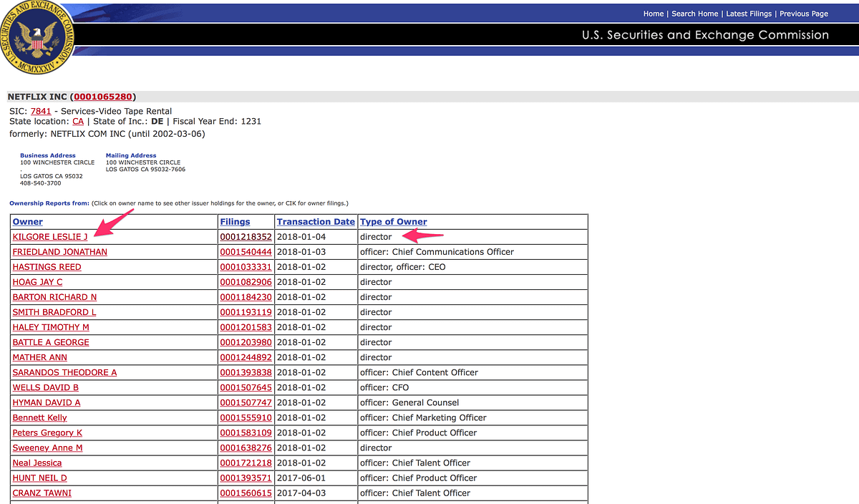Open owner BATTLE A GEORGE

[51, 342]
